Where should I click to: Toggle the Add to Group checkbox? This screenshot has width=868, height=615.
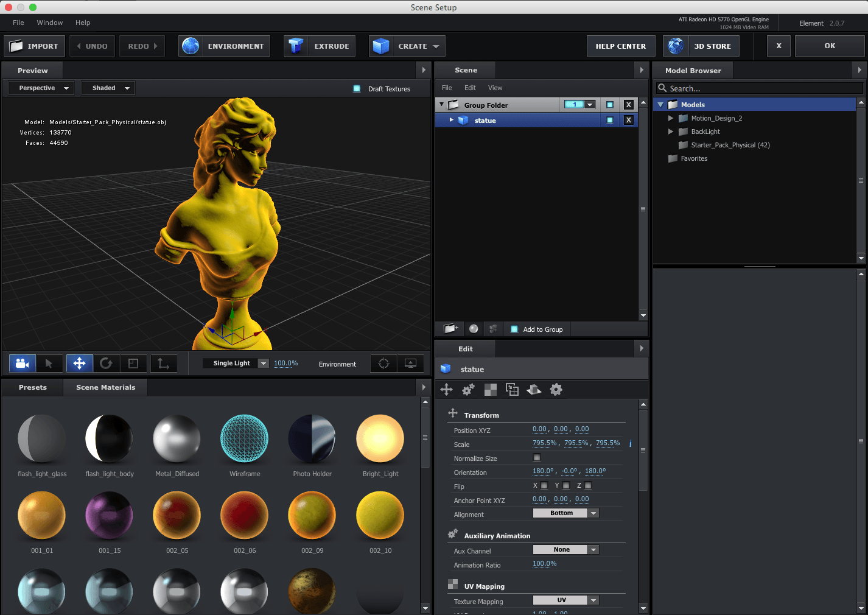(x=514, y=329)
